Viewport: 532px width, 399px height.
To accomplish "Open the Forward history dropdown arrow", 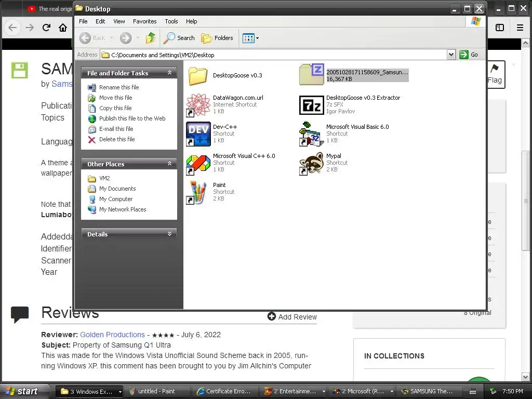I will click(x=137, y=38).
